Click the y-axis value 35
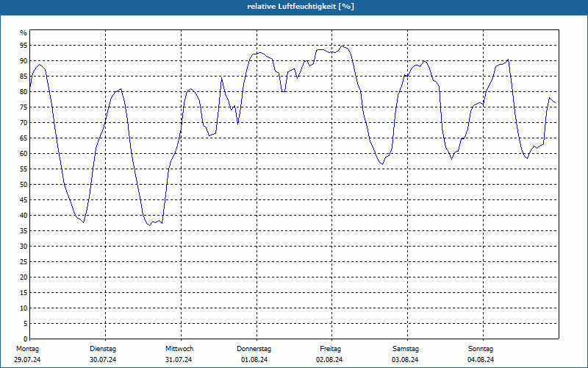 point(24,231)
